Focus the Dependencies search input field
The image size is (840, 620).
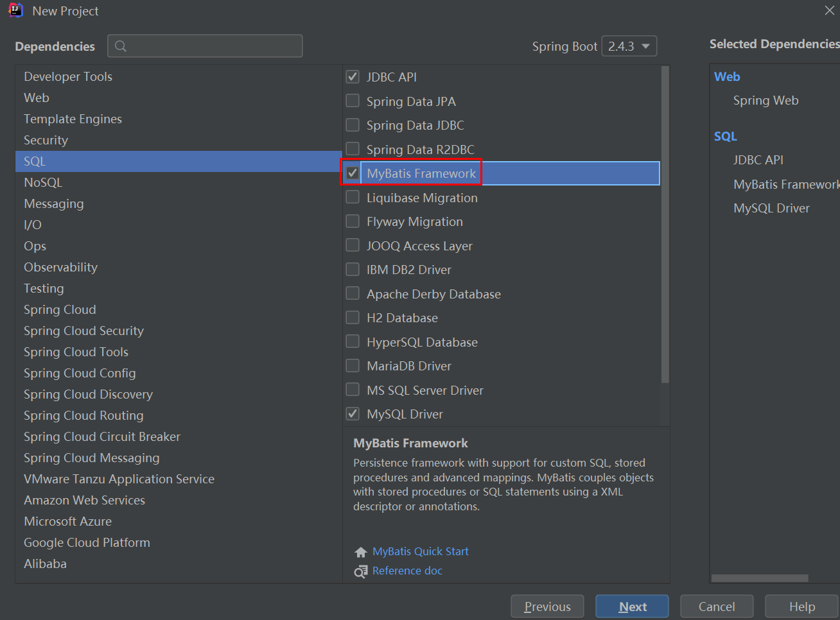205,46
